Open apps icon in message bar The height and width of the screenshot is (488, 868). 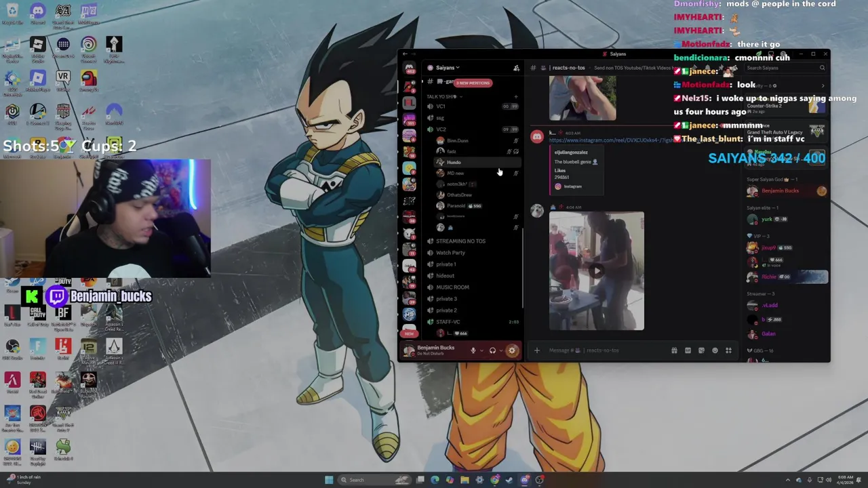[728, 350]
